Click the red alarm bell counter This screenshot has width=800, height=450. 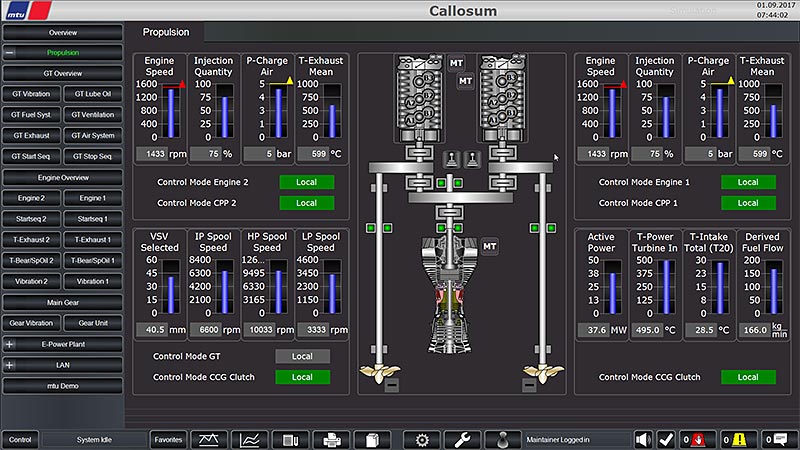(x=696, y=439)
